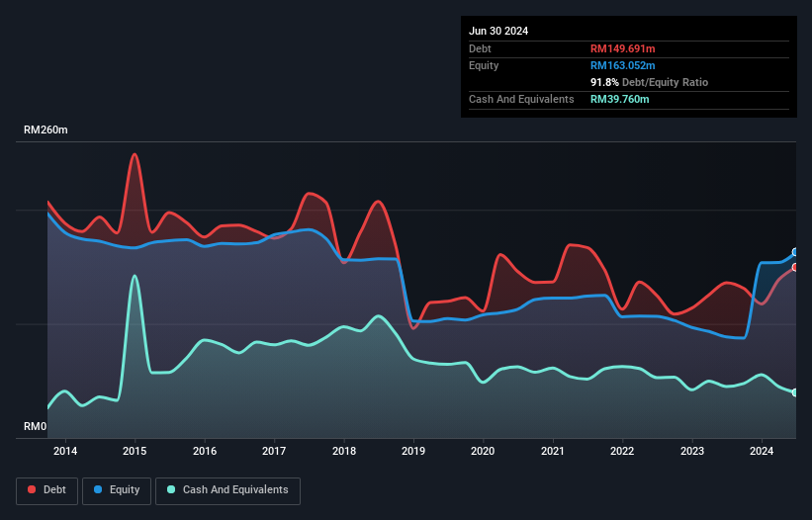
Task: Click the 2017 x-axis label
Action: tap(274, 451)
